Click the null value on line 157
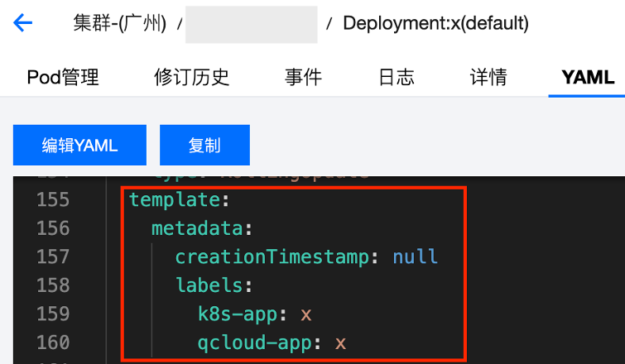The image size is (625, 364). click(x=415, y=256)
